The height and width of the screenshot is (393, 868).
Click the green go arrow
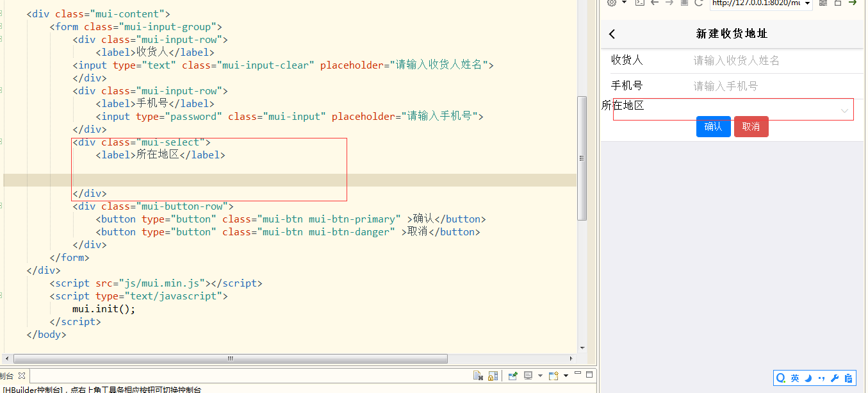pos(853,3)
